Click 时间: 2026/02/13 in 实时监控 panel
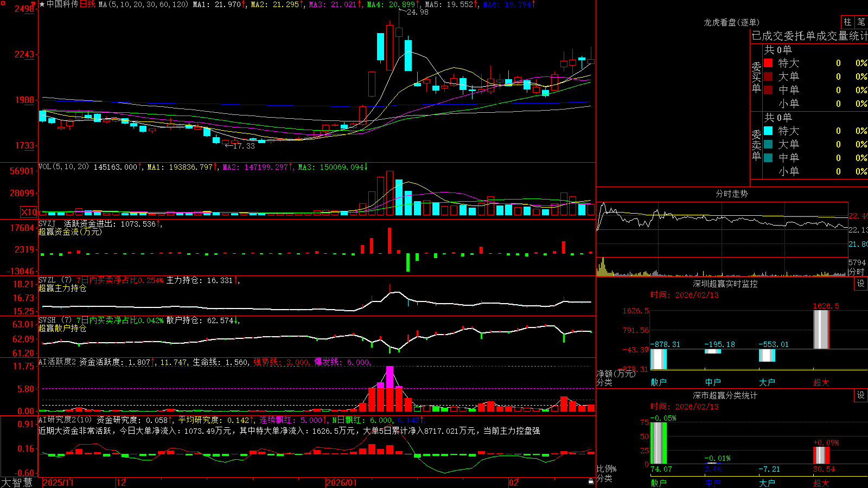This screenshot has height=488, width=868. coord(685,295)
